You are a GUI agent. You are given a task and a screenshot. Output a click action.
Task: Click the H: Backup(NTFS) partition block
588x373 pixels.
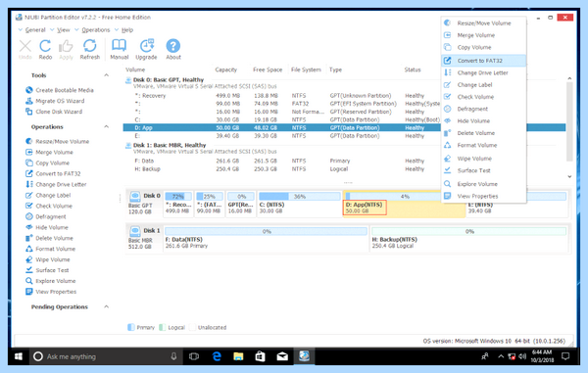point(468,239)
